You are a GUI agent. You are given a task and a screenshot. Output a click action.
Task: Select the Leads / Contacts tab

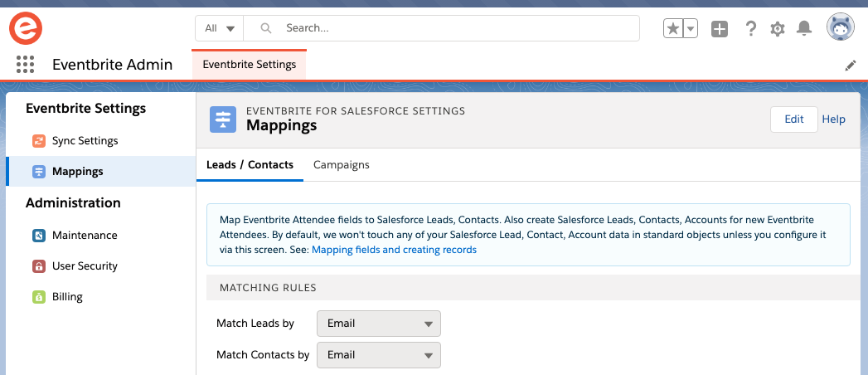pos(250,164)
